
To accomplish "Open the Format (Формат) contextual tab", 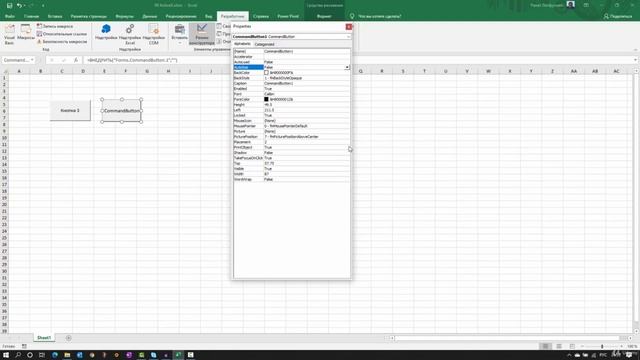I will pos(324,16).
